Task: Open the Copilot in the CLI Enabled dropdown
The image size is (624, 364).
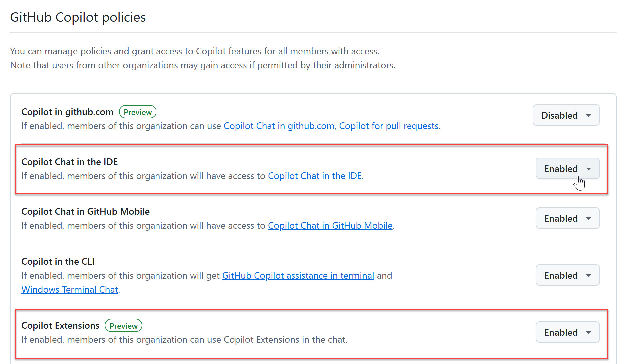Action: 567,275
